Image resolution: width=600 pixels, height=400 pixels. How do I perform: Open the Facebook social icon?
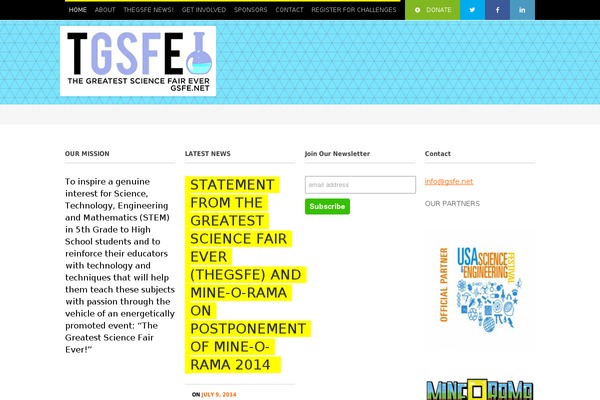[x=497, y=10]
